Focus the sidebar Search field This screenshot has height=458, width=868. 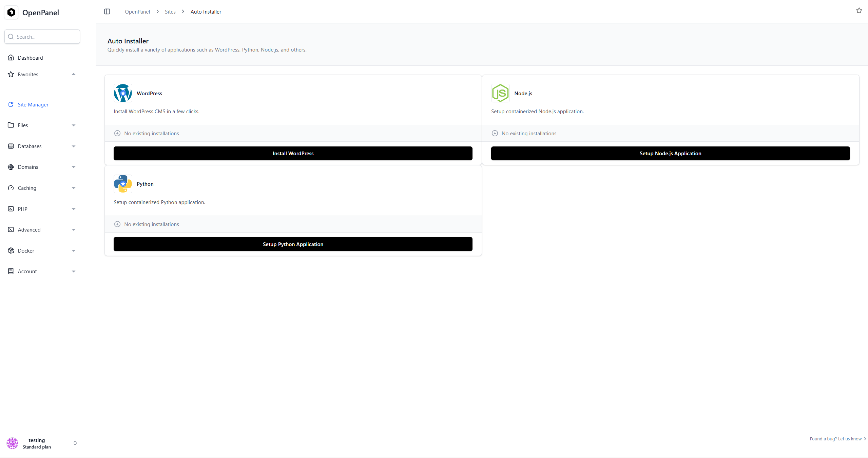[x=42, y=37]
